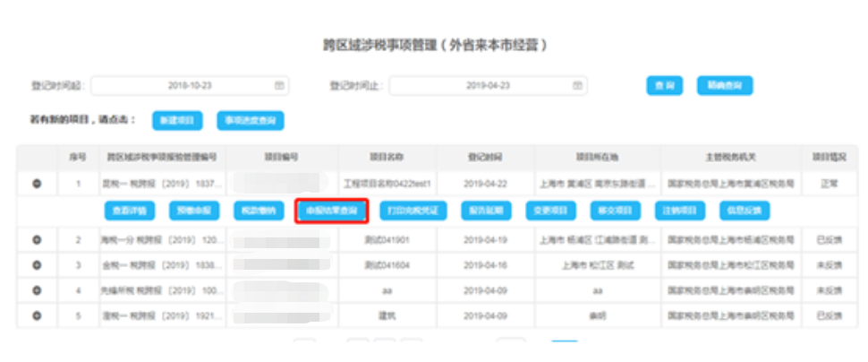Click 打印完税凭证 print button
This screenshot has height=362, width=868.
[413, 211]
